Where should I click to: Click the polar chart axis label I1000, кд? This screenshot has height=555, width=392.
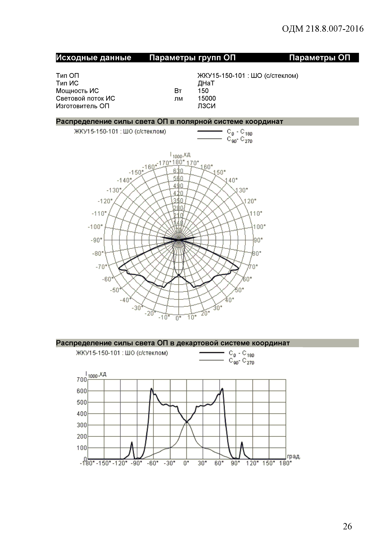(180, 155)
